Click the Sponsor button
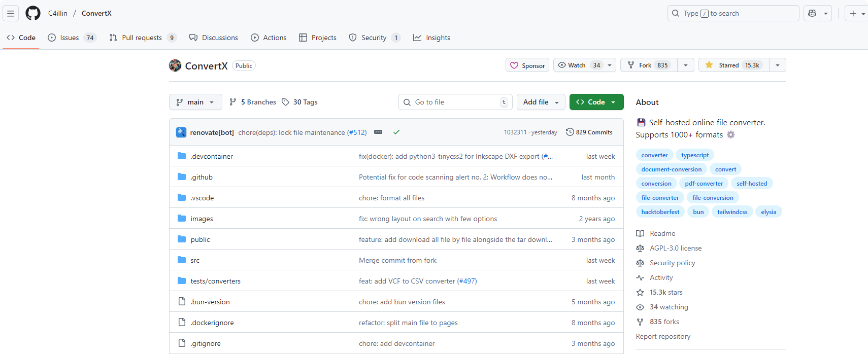The width and height of the screenshot is (868, 354). point(527,65)
